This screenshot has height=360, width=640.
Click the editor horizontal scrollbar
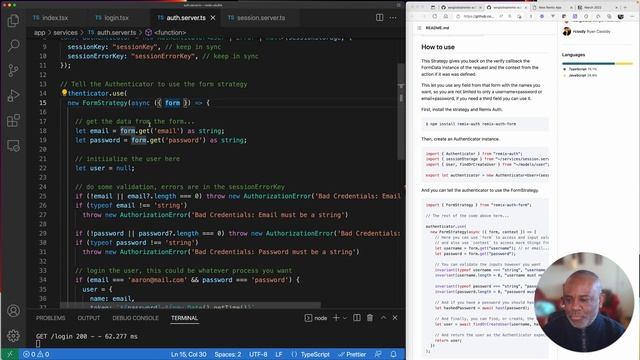[x=190, y=305]
